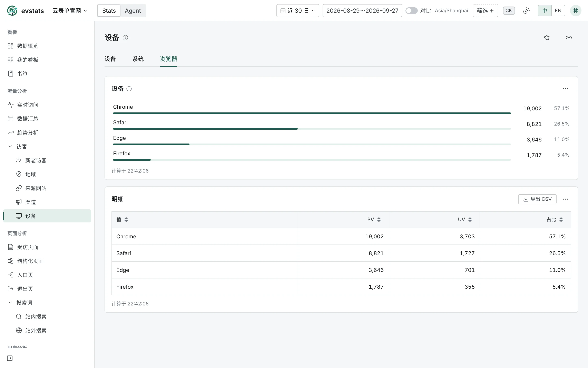Bookmark this page with the star icon
The image size is (588, 368).
(547, 37)
